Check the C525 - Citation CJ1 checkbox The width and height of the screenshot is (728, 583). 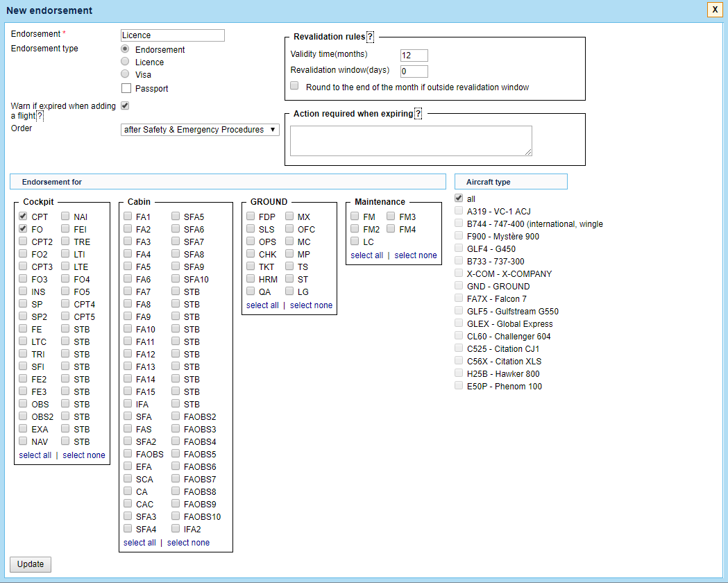pyautogui.click(x=459, y=348)
